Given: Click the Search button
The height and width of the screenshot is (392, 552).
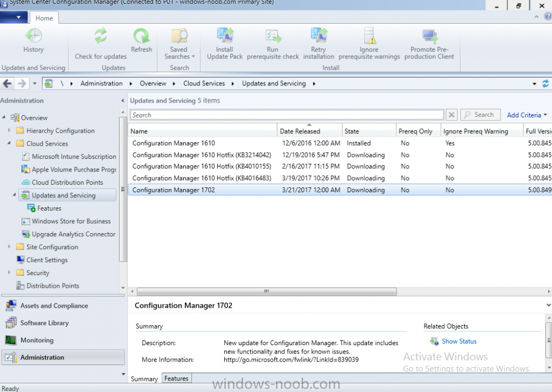Looking at the screenshot, I should tap(480, 115).
